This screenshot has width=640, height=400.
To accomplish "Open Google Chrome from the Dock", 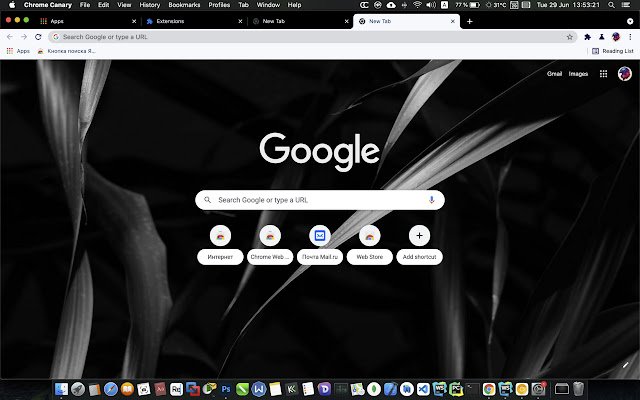I will (x=489, y=389).
